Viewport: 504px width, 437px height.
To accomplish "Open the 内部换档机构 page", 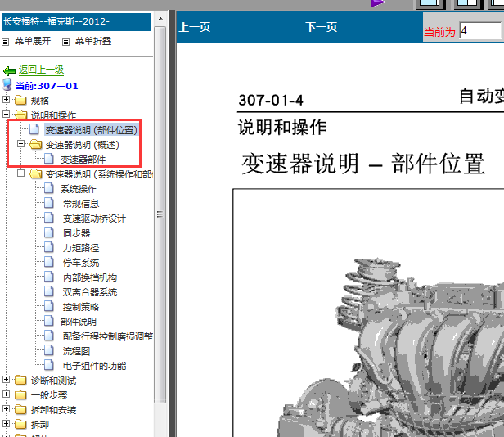I will (x=90, y=277).
